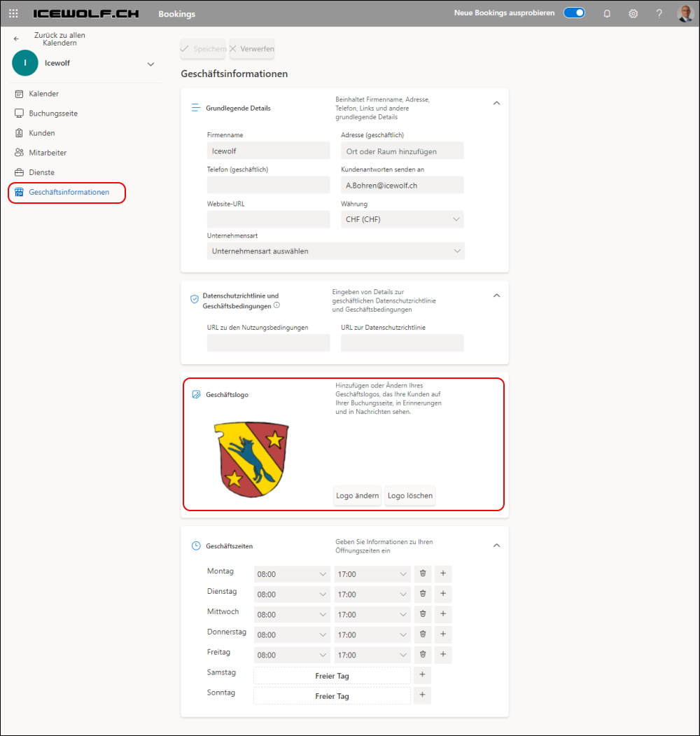Viewport: 700px width, 736px height.
Task: Open the help question mark
Action: (x=659, y=13)
